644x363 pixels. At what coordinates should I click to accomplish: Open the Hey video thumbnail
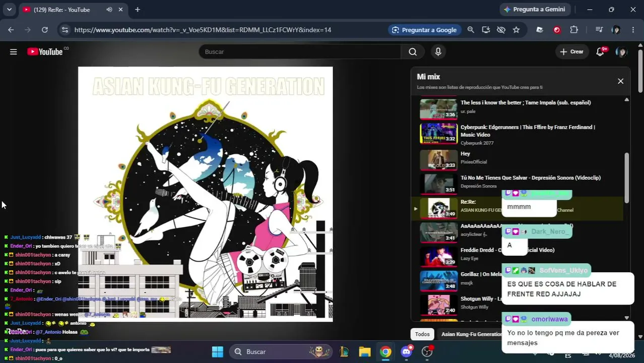(x=438, y=160)
